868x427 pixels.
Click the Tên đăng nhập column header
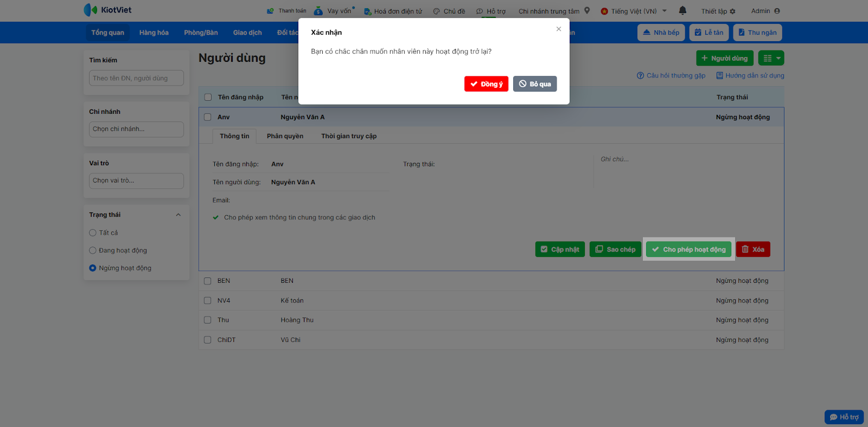(x=240, y=98)
